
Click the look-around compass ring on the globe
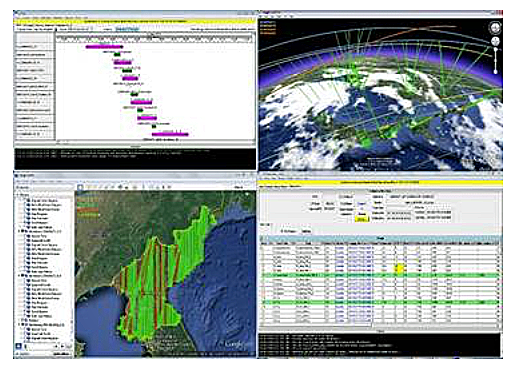(x=495, y=28)
